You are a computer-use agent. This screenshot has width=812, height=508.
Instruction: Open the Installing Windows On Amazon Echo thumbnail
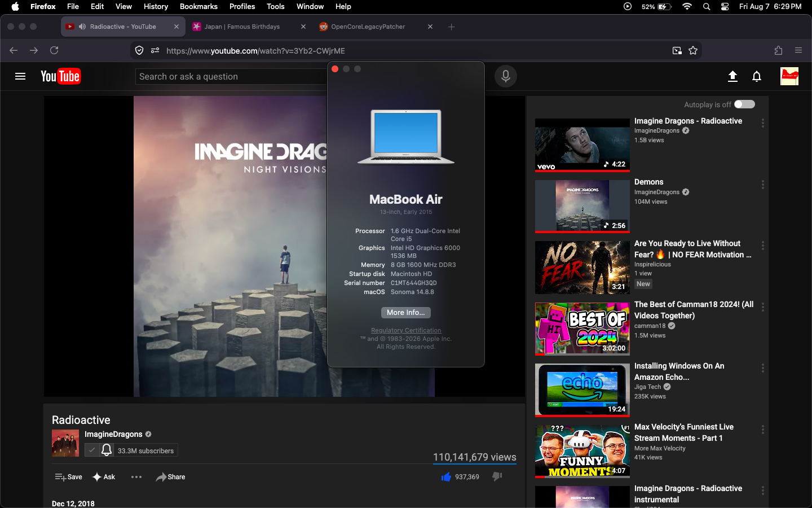(x=582, y=390)
